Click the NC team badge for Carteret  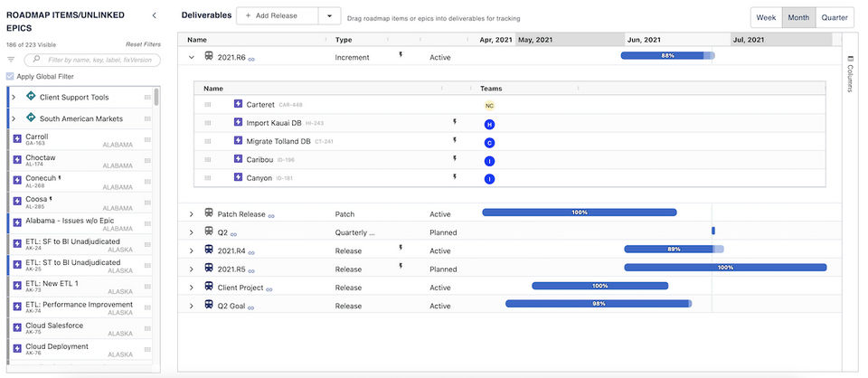pyautogui.click(x=489, y=105)
